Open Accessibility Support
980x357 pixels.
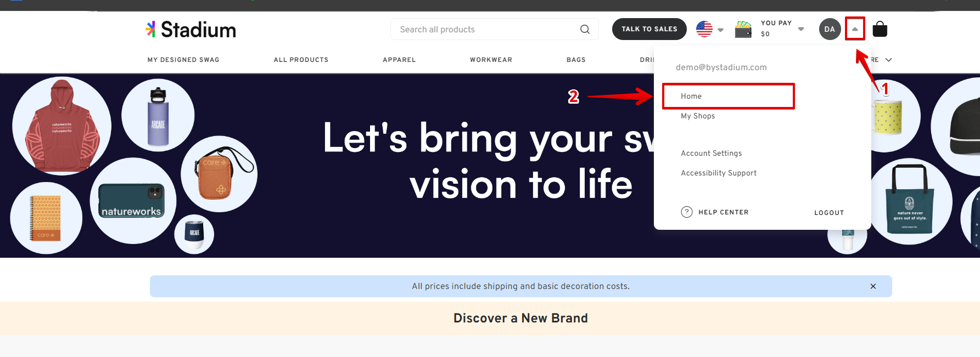(x=718, y=173)
